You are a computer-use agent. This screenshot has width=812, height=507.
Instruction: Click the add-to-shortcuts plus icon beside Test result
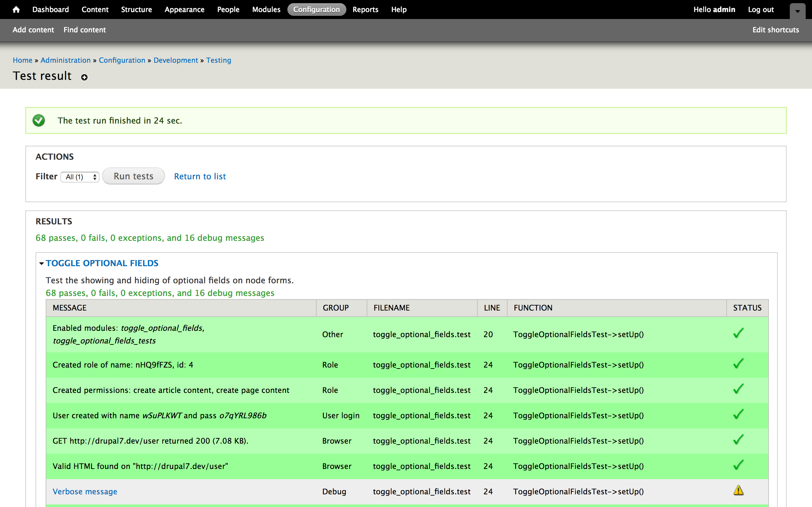[x=84, y=77]
